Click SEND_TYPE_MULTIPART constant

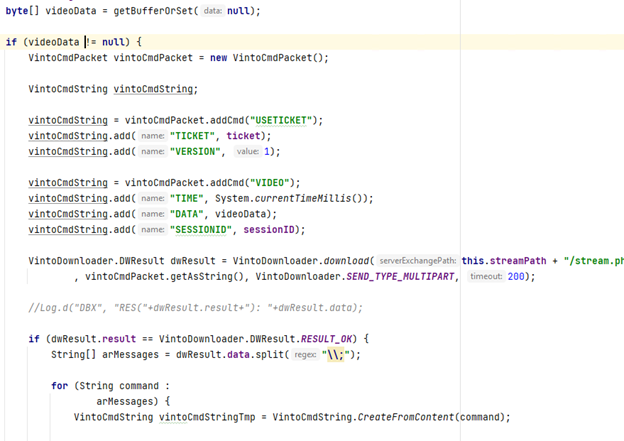click(x=400, y=276)
